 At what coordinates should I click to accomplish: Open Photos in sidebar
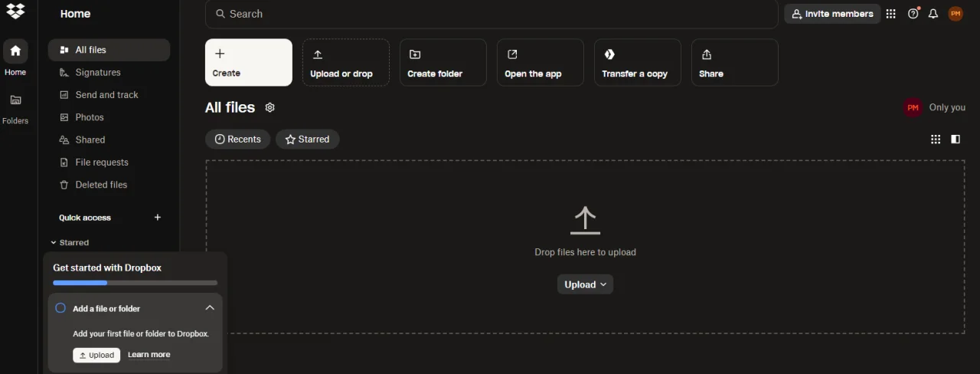click(x=109, y=117)
